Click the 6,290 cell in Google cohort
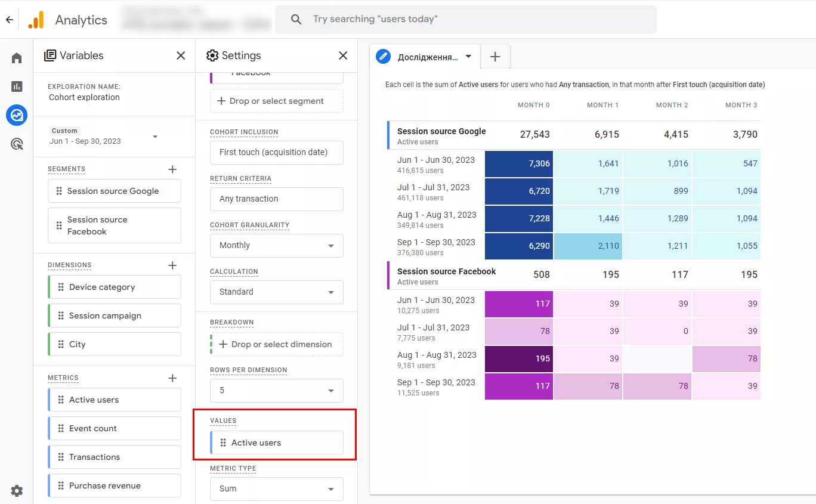This screenshot has height=504, width=816. (x=519, y=246)
